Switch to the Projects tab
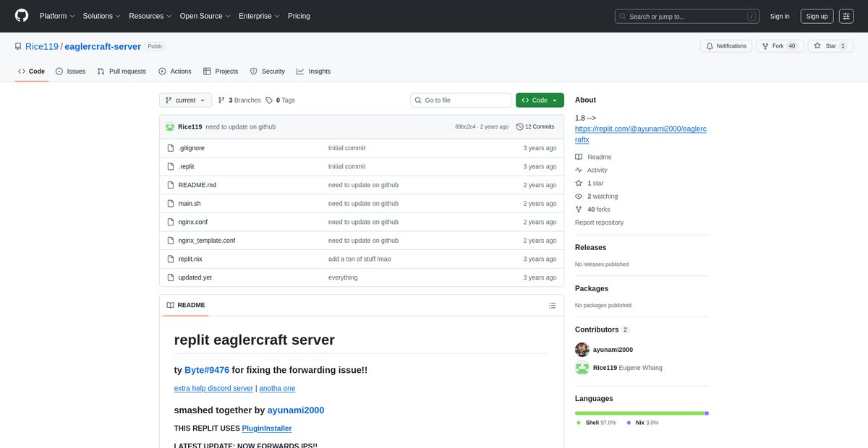This screenshot has width=868, height=448. click(221, 72)
